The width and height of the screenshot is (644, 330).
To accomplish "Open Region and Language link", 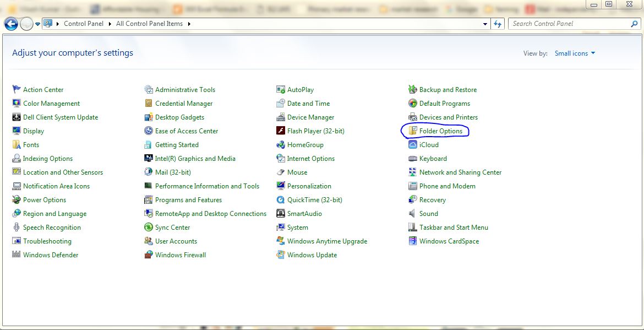I will click(x=54, y=213).
